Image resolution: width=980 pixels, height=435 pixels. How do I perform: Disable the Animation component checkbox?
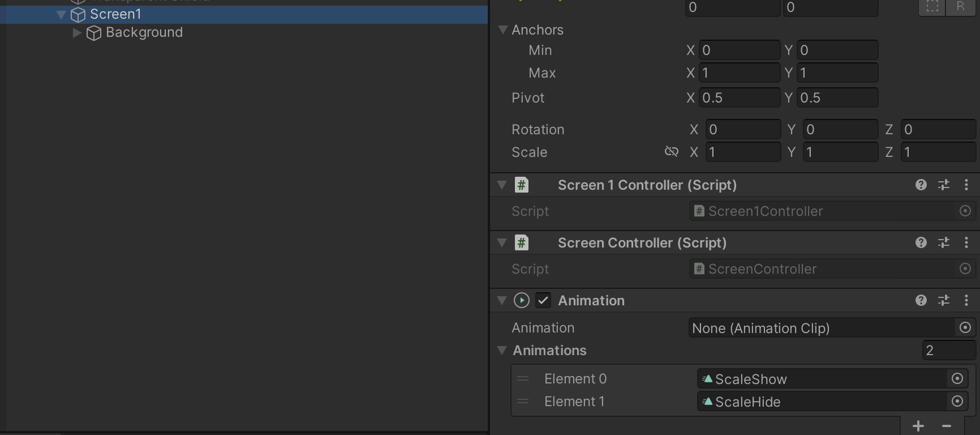point(543,300)
